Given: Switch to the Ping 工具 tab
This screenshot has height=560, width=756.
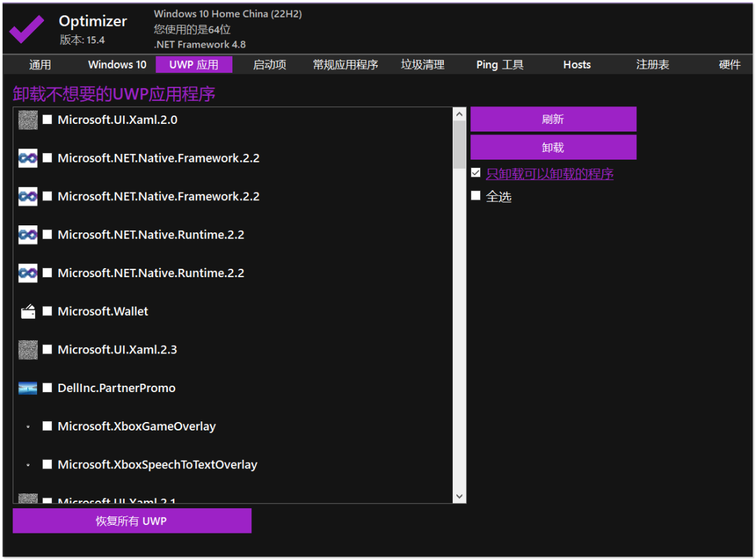Looking at the screenshot, I should click(500, 64).
